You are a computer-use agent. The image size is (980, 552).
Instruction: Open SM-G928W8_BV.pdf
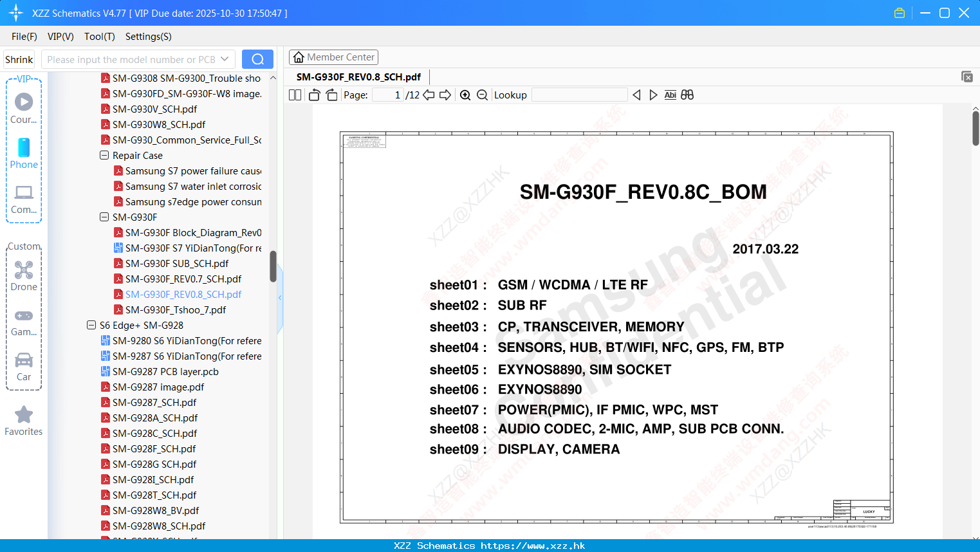click(150, 511)
